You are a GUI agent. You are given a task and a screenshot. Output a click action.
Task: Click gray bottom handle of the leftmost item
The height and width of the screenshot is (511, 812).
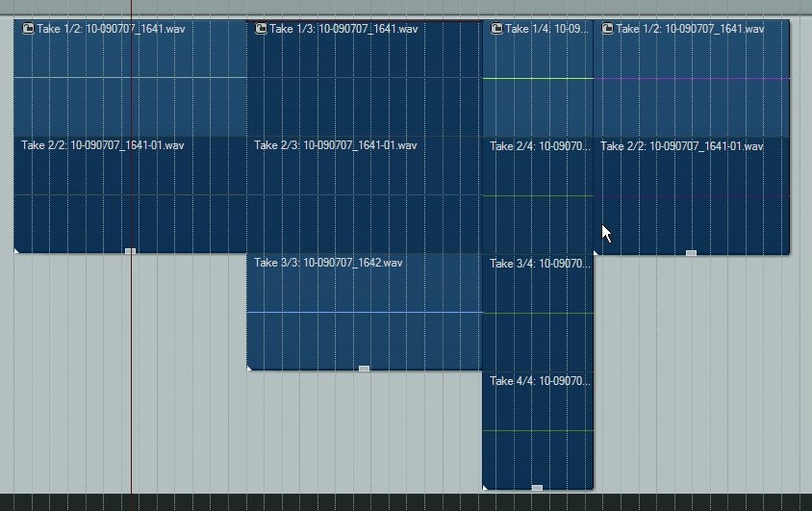tap(130, 251)
